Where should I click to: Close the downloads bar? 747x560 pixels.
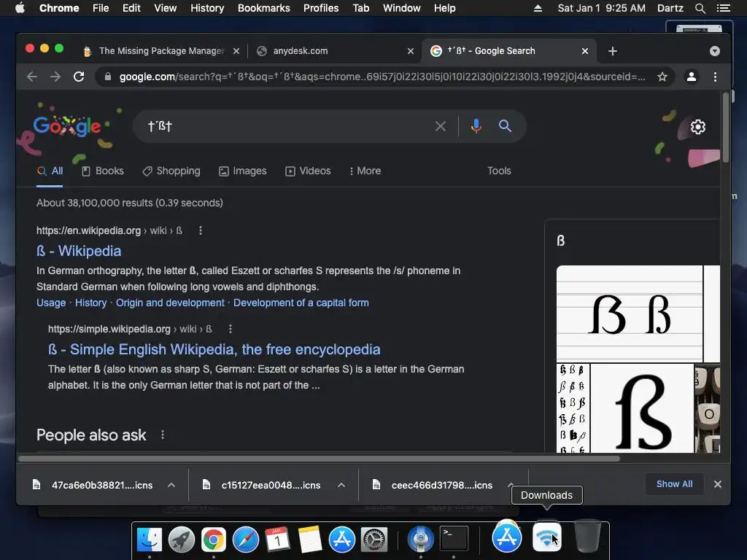pyautogui.click(x=718, y=484)
